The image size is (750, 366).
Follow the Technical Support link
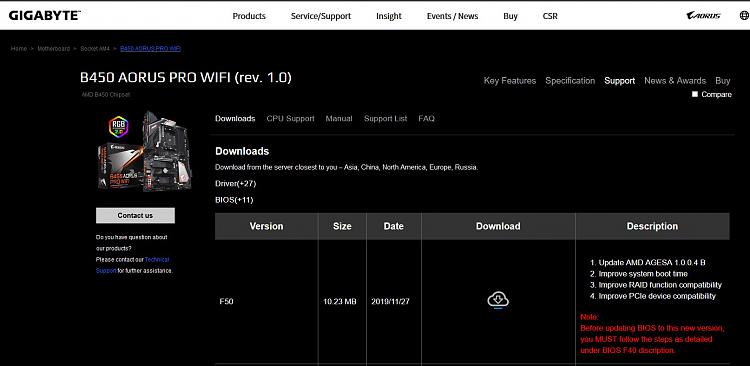(x=132, y=265)
